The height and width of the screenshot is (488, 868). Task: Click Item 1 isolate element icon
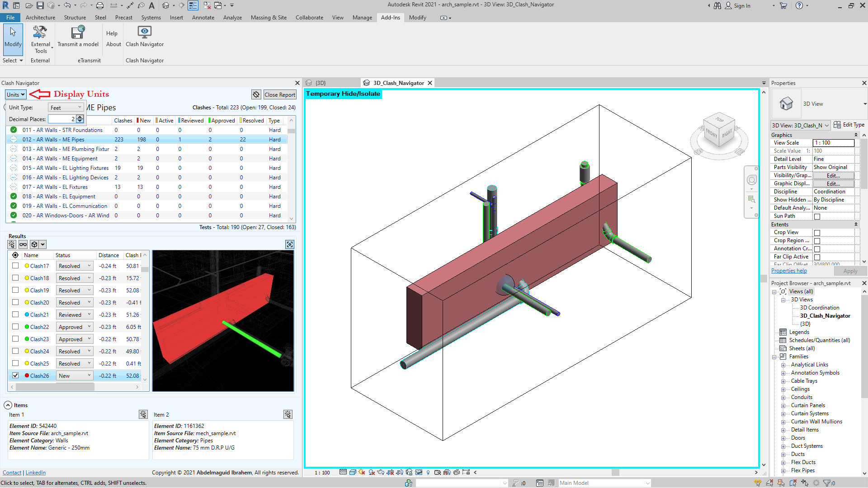[143, 414]
